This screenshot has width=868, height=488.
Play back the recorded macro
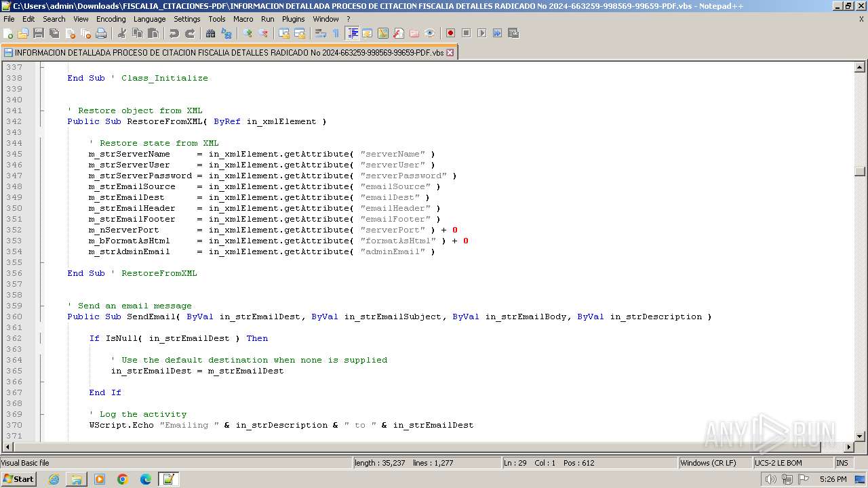click(x=481, y=33)
